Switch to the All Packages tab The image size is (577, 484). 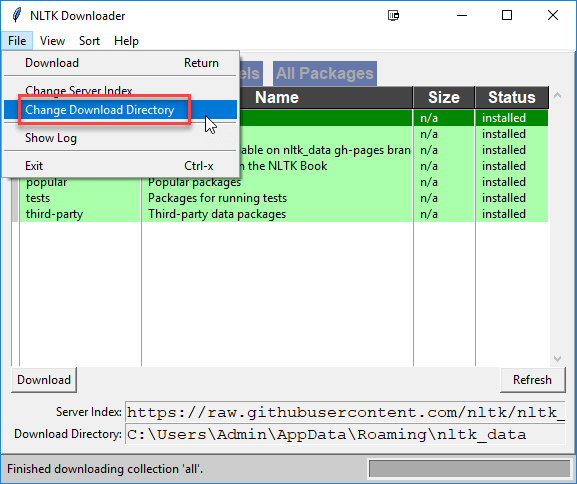(x=325, y=73)
